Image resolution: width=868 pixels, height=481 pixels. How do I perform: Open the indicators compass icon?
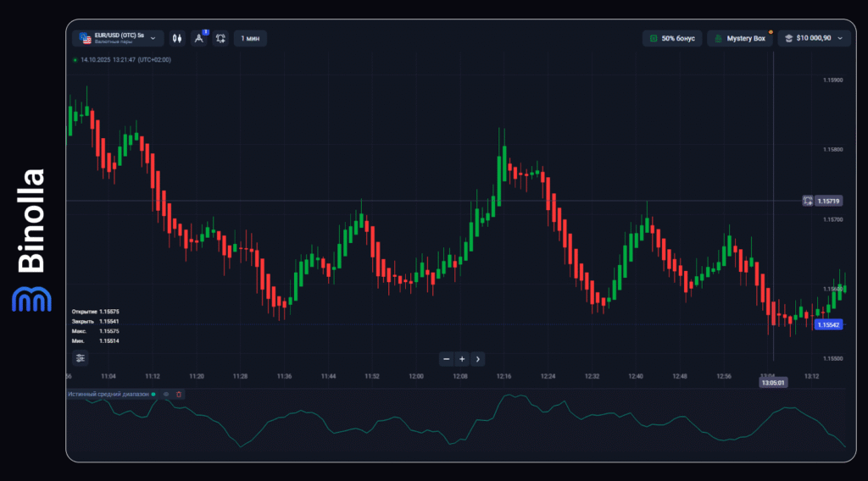click(199, 38)
